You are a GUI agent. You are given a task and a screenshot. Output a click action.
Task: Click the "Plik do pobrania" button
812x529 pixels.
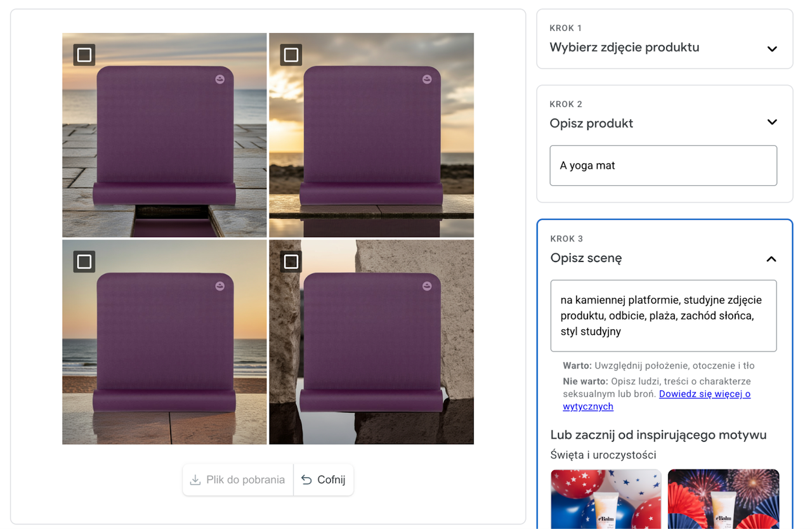pos(237,480)
